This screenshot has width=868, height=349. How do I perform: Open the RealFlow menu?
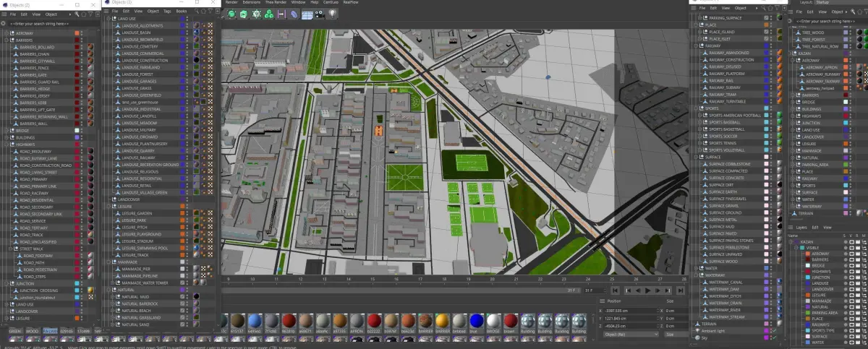pos(351,2)
